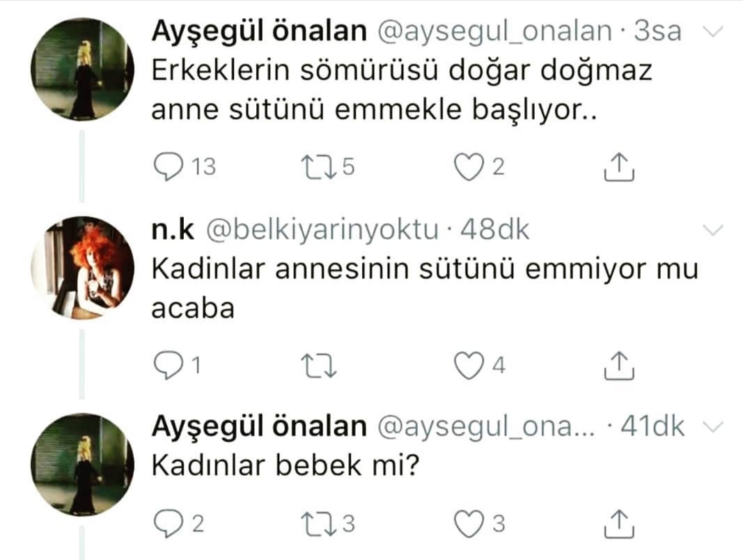Reply to Ayşegül's first tweet with 13 replies

pyautogui.click(x=169, y=166)
